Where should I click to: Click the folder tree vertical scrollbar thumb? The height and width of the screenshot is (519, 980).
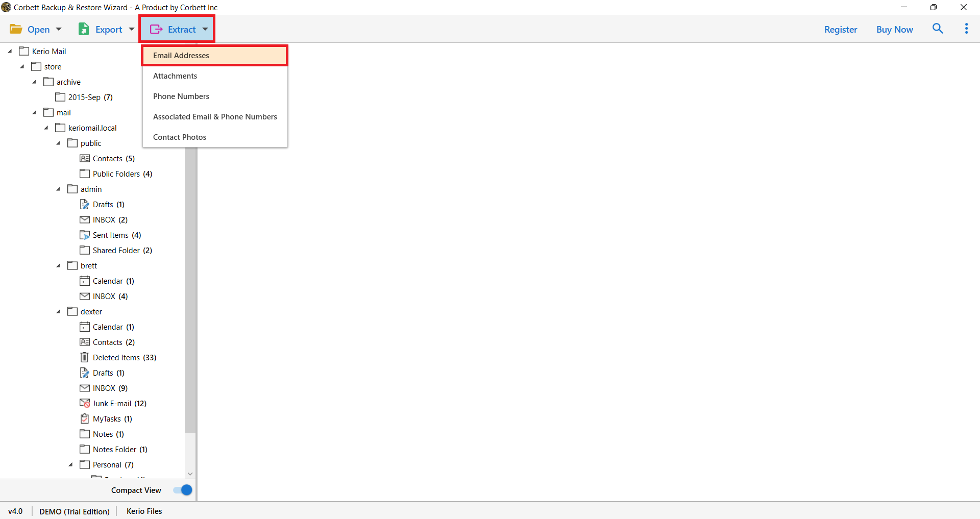[190, 290]
